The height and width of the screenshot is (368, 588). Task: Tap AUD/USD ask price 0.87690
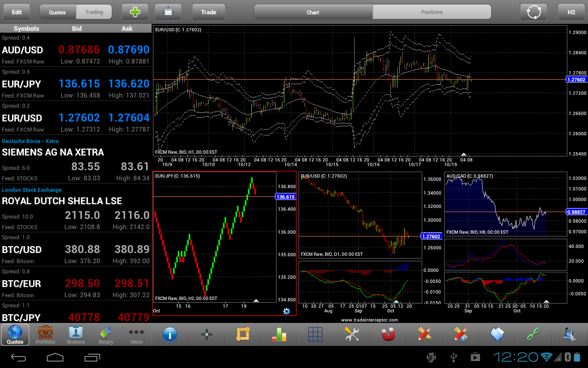click(129, 50)
